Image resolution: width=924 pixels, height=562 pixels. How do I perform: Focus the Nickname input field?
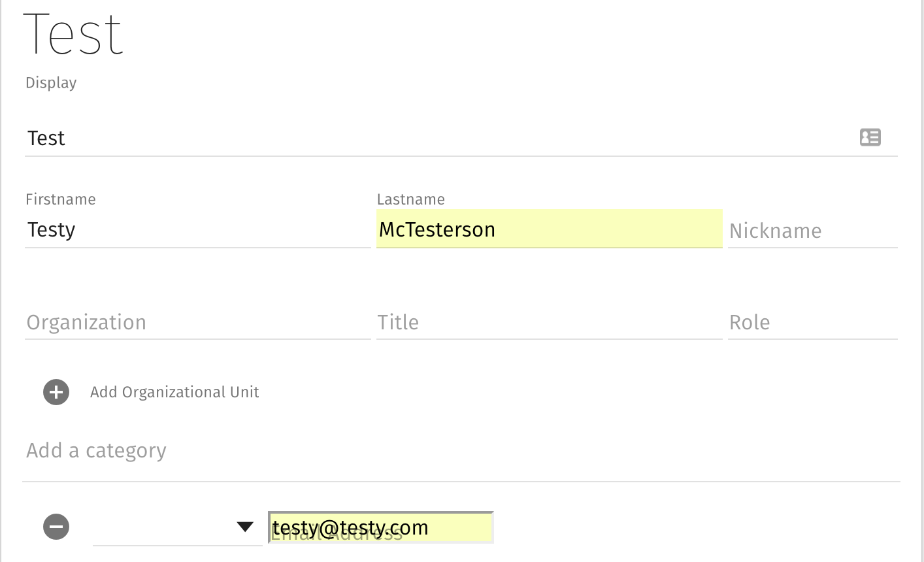pos(812,231)
